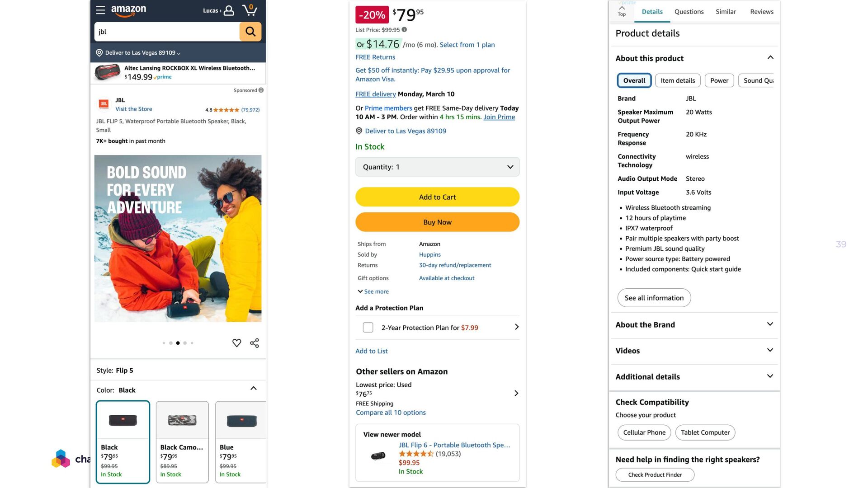
Task: Switch to the Reviews tab
Action: 761,12
